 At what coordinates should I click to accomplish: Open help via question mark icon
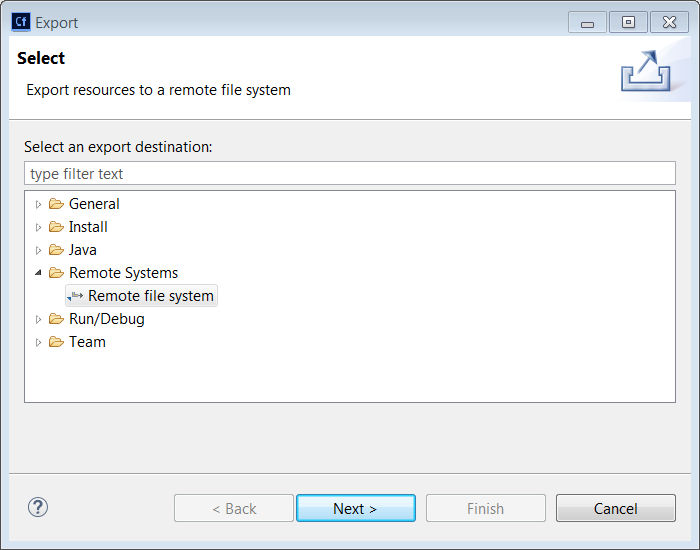click(38, 507)
